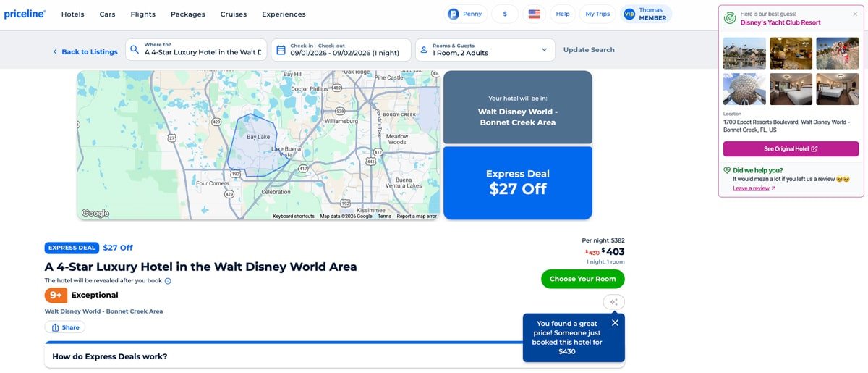Open Penny AI assistant chat
The height and width of the screenshot is (373, 868).
pyautogui.click(x=464, y=14)
